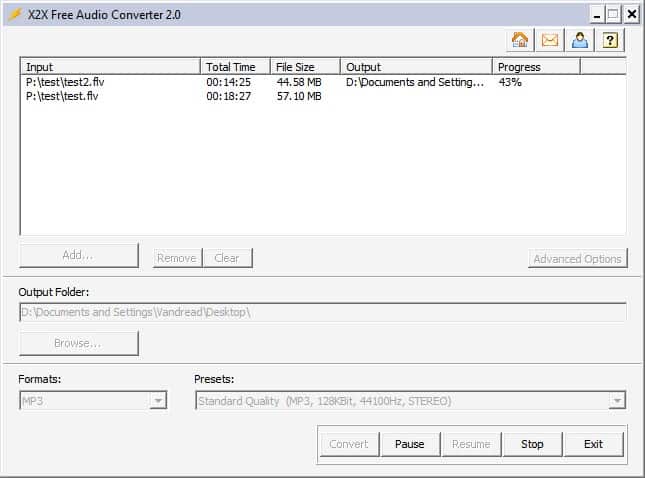Click the 44.58 MB file size cell
645x478 pixels.
299,82
